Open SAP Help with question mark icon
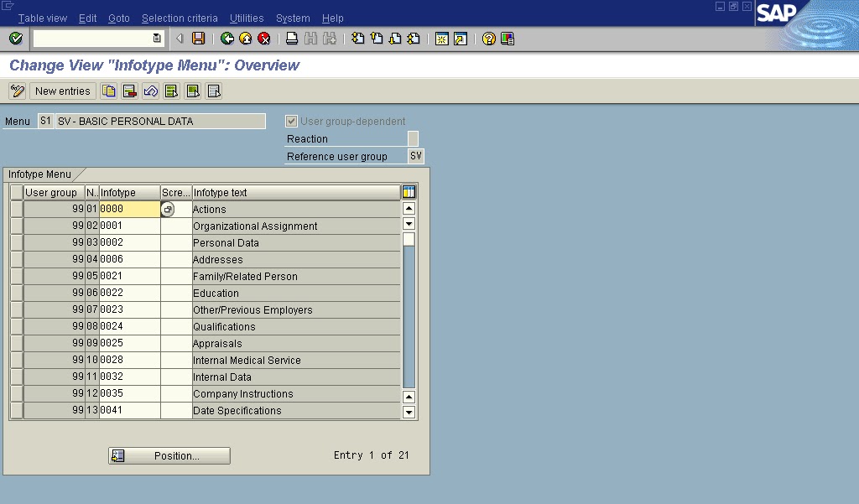 pyautogui.click(x=489, y=38)
